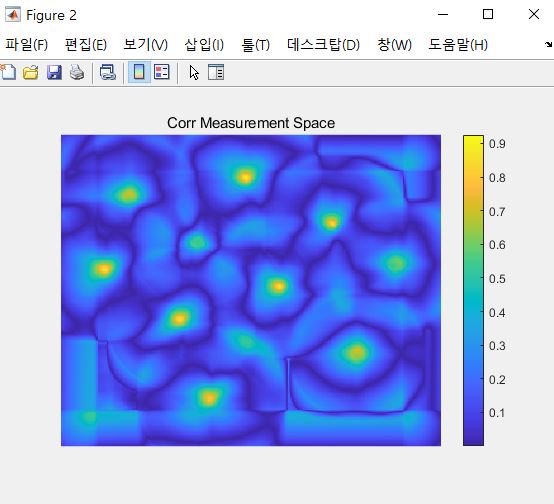Open the Property Inspector icon
Viewport: 554px width, 504px height.
pos(216,72)
